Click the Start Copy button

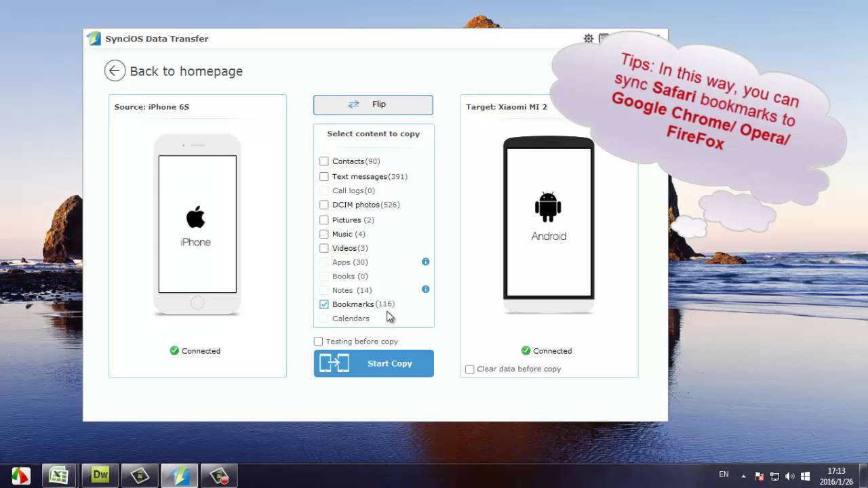pos(374,363)
